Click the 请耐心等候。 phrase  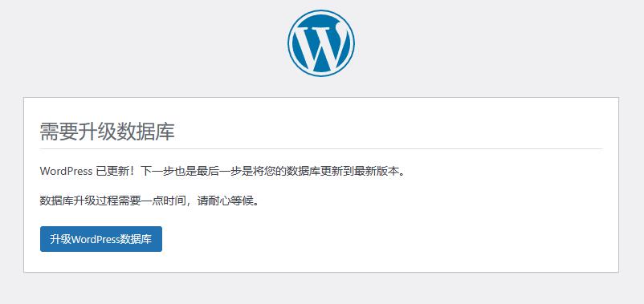(x=228, y=201)
